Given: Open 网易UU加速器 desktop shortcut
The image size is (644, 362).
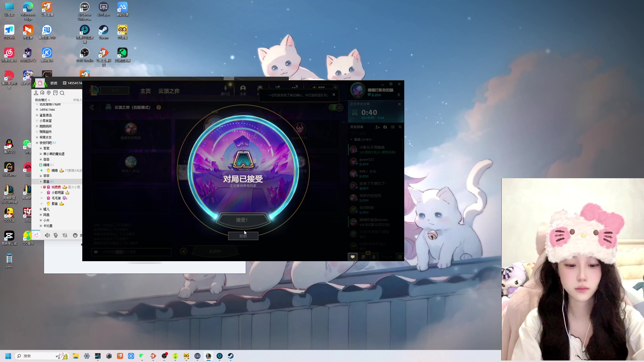Looking at the screenshot, I should coord(85,34).
